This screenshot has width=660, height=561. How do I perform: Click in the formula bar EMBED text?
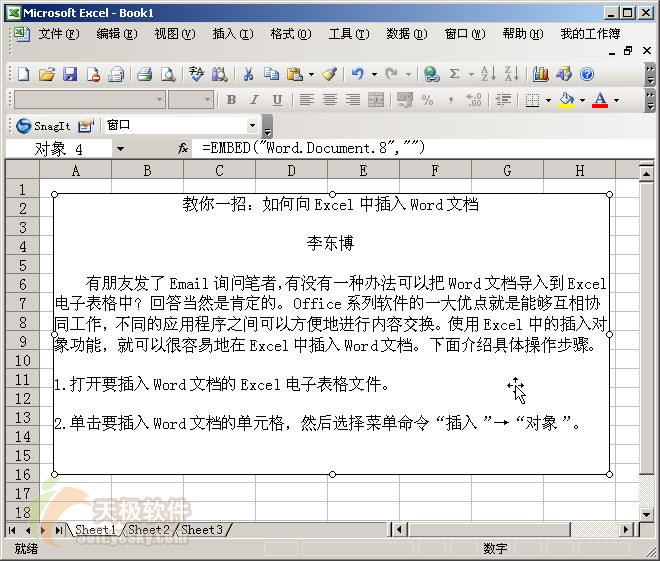pyautogui.click(x=314, y=148)
